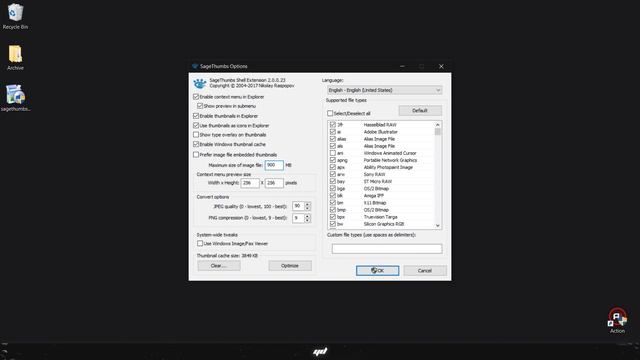Select the bay ST Micro RAW row
640x360 pixels.
381,181
